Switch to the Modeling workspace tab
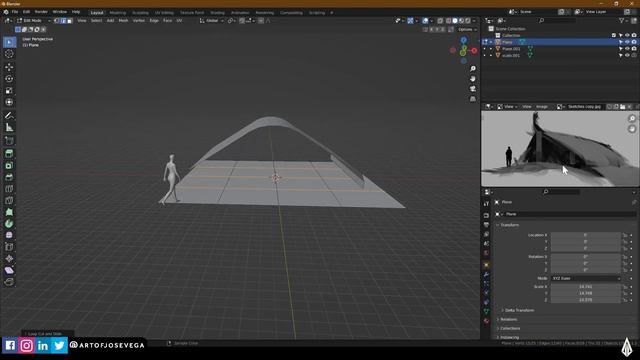640x360 pixels. [x=118, y=13]
